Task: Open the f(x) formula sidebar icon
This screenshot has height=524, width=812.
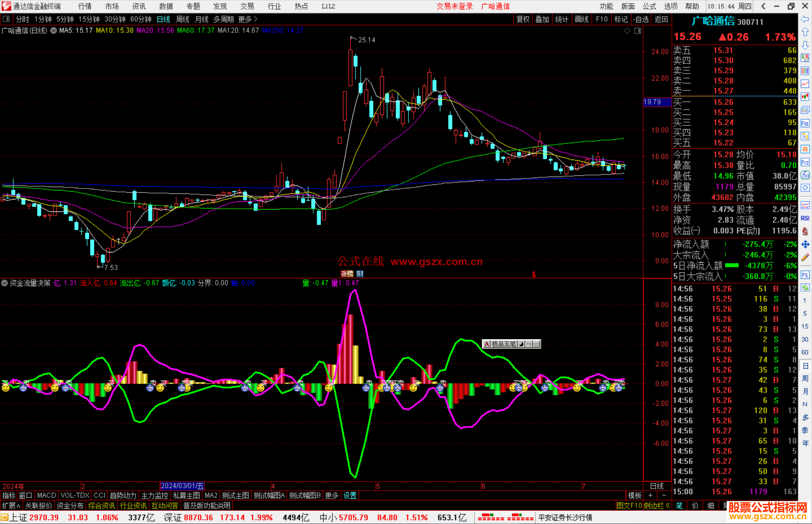Action: pyautogui.click(x=805, y=175)
